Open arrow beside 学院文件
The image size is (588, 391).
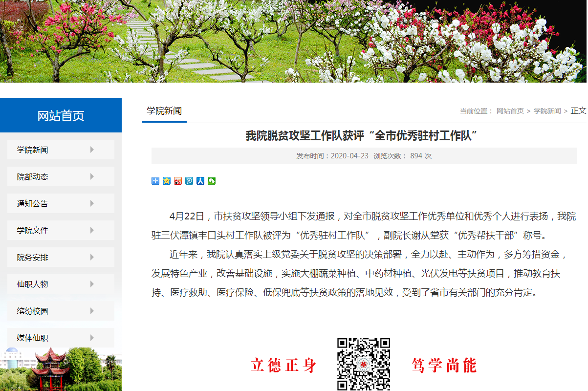coord(92,230)
